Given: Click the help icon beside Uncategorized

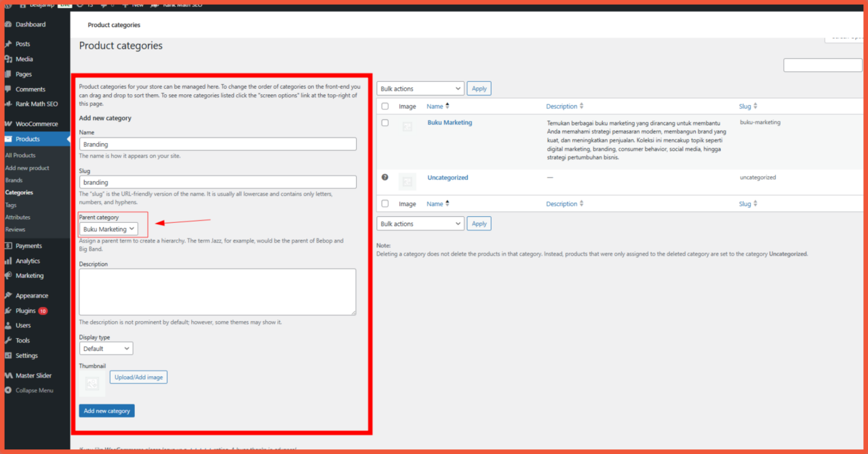Looking at the screenshot, I should coord(385,178).
